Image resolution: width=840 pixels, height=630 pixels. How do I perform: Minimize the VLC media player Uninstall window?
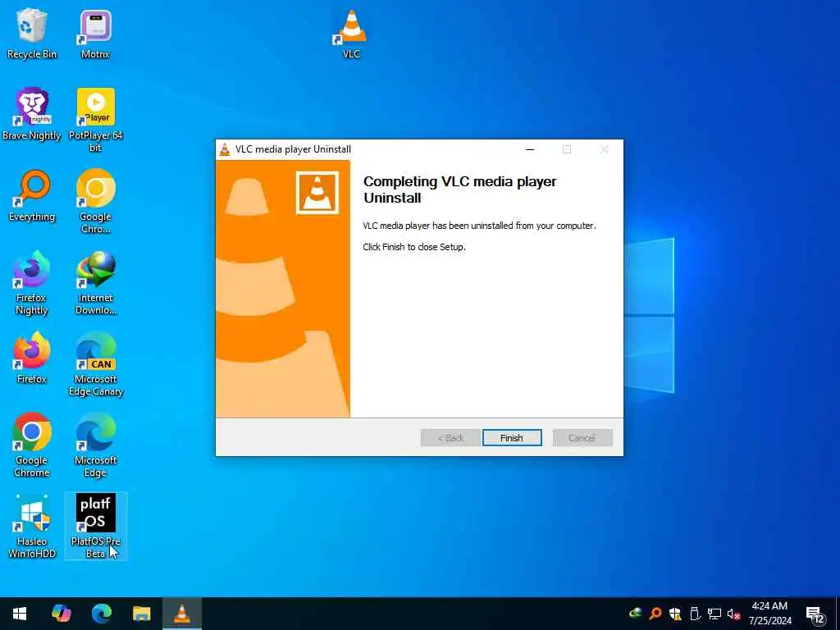click(x=530, y=149)
